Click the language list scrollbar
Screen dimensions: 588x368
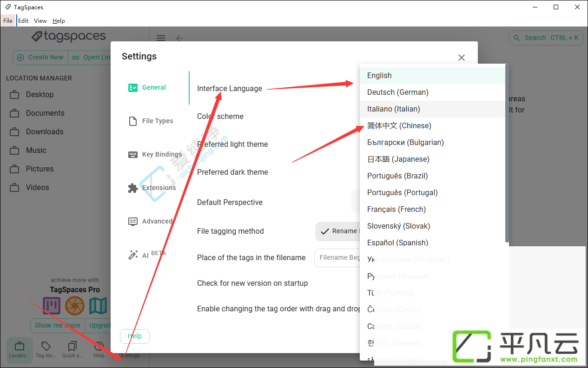tap(507, 153)
